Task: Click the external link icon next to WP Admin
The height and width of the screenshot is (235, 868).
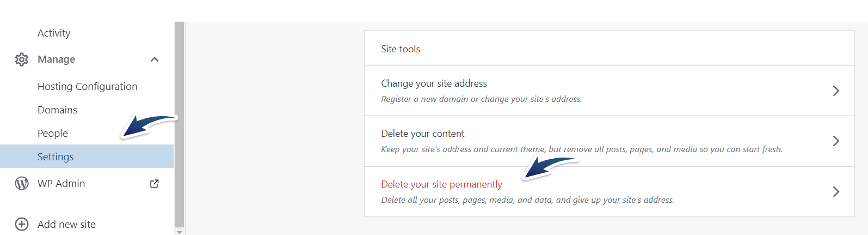Action: coord(155,184)
